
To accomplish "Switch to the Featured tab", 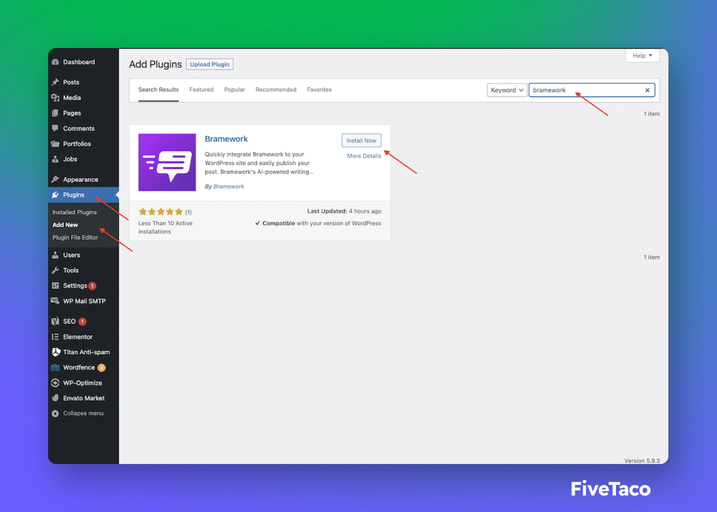I will pos(201,90).
